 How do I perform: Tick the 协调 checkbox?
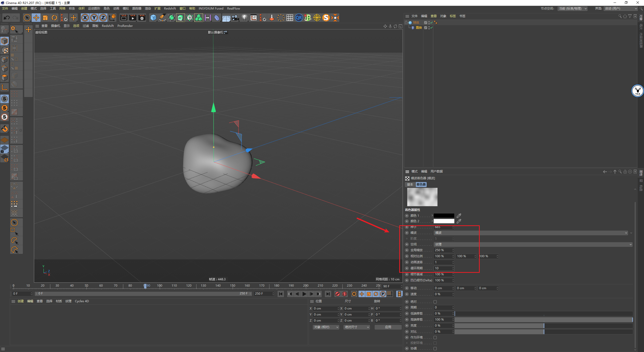(435, 348)
